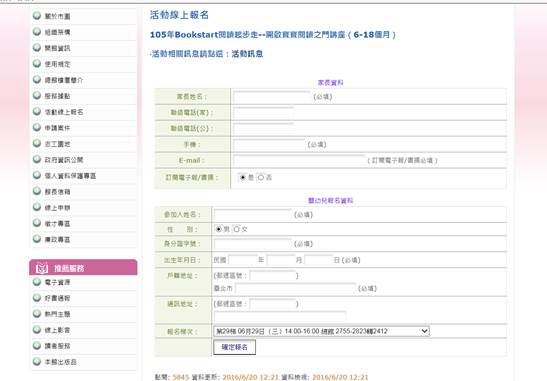Focus the 聯絡電話(公) input field
This screenshot has width=547, height=381.
click(x=264, y=129)
